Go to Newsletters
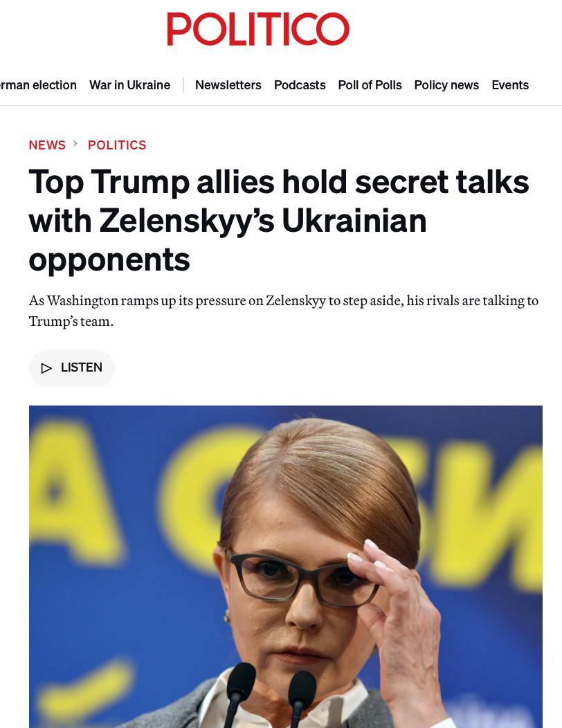This screenshot has width=562, height=728. [228, 85]
